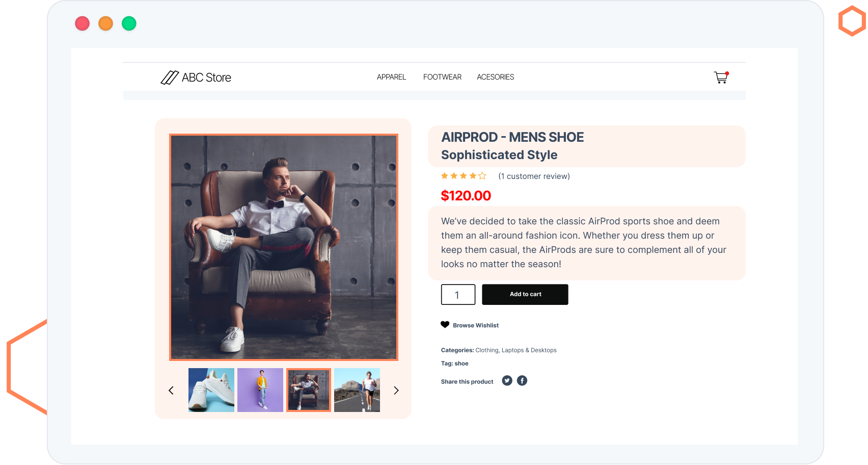
Task: Click the wishlist heart icon
Action: coord(445,325)
